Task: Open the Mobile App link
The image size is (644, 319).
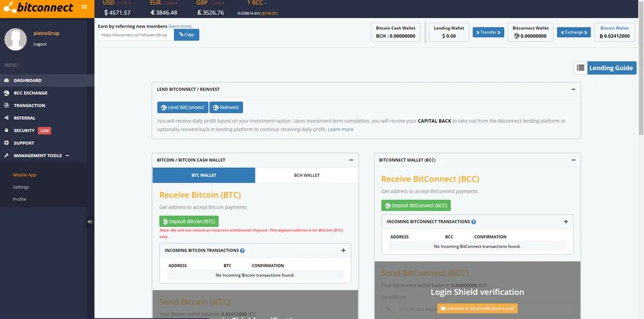Action: coord(25,175)
